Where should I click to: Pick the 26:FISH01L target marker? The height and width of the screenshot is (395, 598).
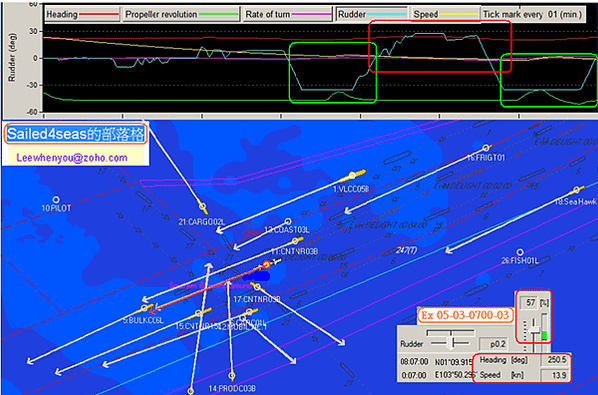(x=520, y=252)
